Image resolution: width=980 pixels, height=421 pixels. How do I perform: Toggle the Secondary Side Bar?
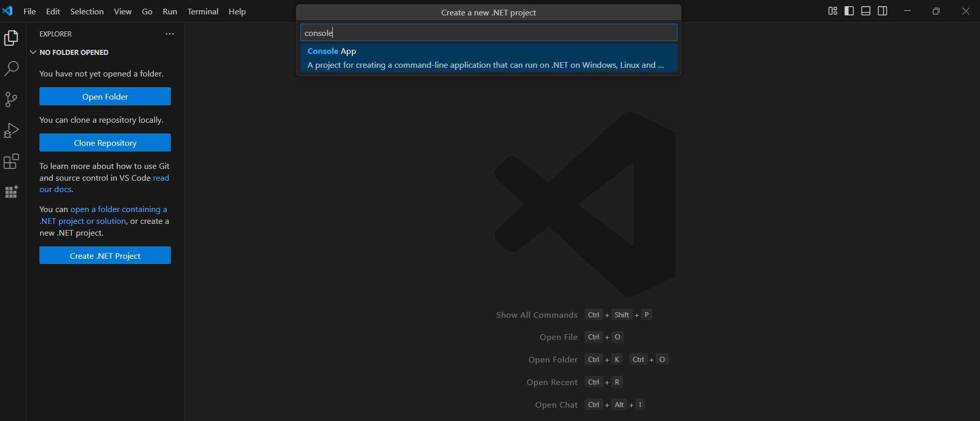883,11
